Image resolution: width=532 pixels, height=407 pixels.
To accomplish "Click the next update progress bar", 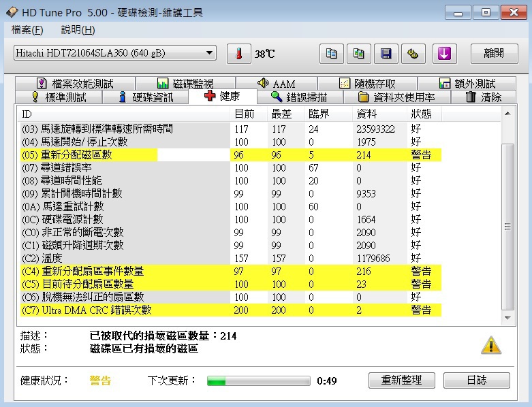I will 259,381.
